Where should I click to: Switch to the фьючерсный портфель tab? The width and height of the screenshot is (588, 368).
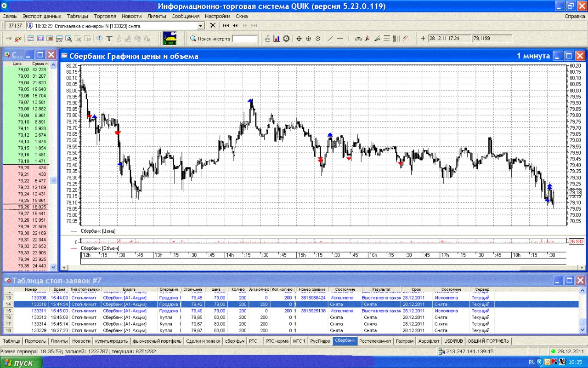[x=157, y=341]
